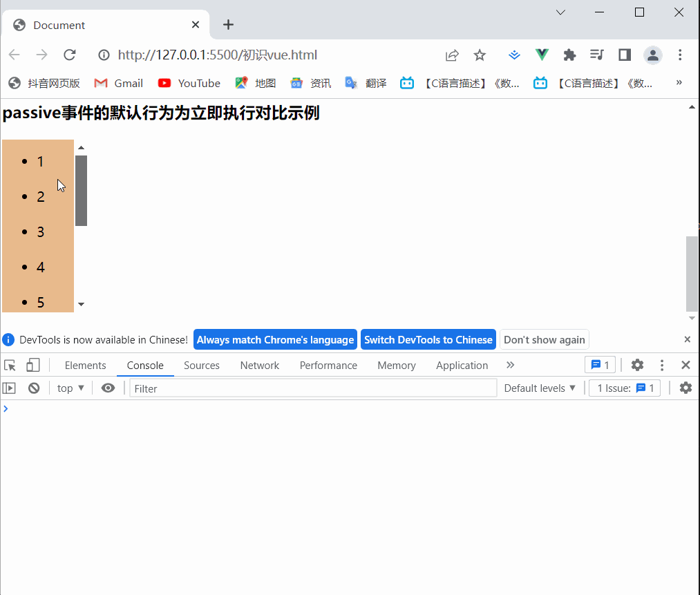
Task: Click 'Switch DevTools to Chinese' button
Action: 428,339
